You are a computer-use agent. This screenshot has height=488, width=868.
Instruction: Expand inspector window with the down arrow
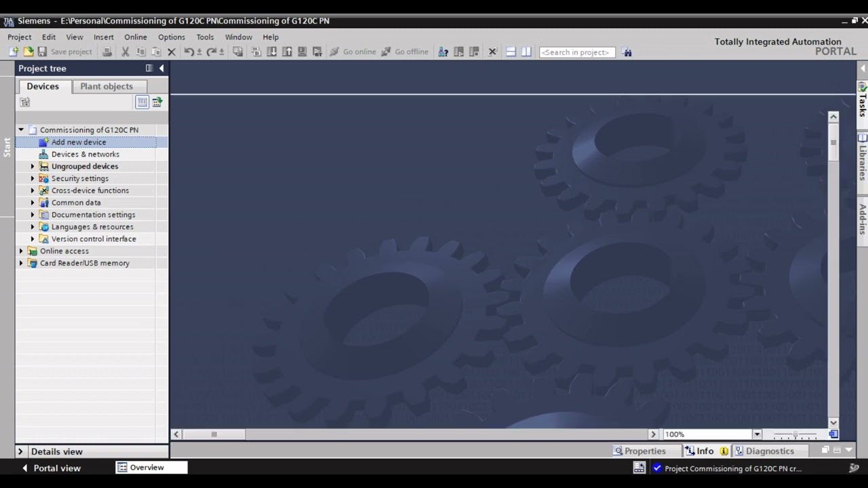[x=848, y=450]
